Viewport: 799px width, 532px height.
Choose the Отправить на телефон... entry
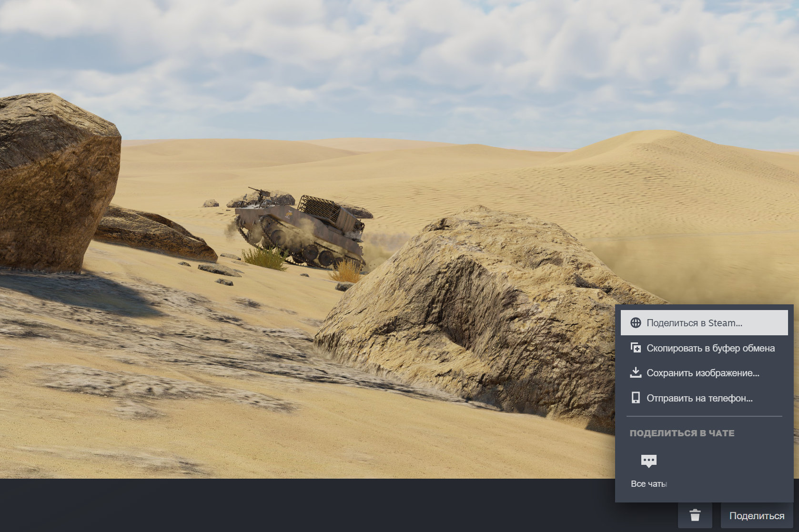point(704,398)
